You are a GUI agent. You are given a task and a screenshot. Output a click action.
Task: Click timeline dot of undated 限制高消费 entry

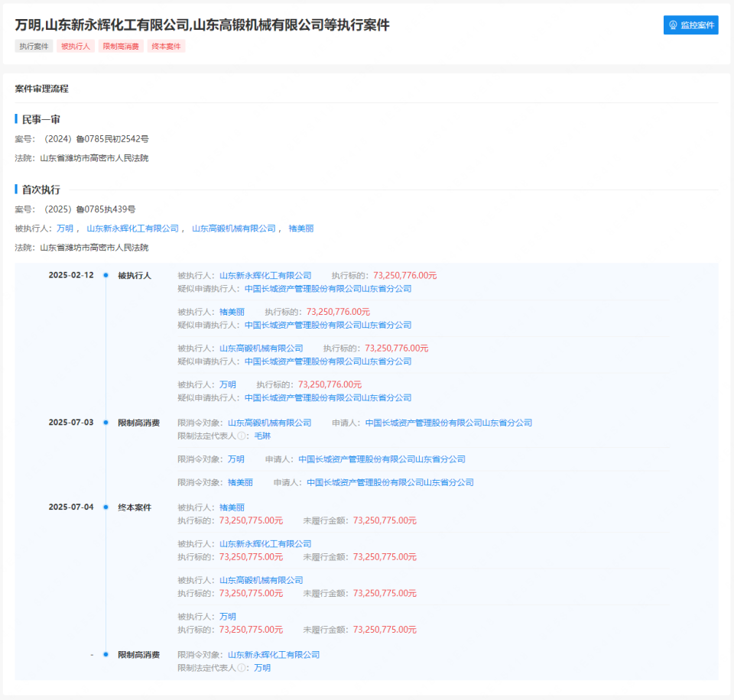tap(106, 655)
